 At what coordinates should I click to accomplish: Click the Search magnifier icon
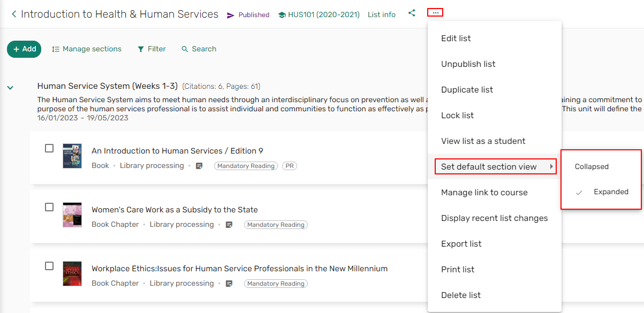coord(185,49)
